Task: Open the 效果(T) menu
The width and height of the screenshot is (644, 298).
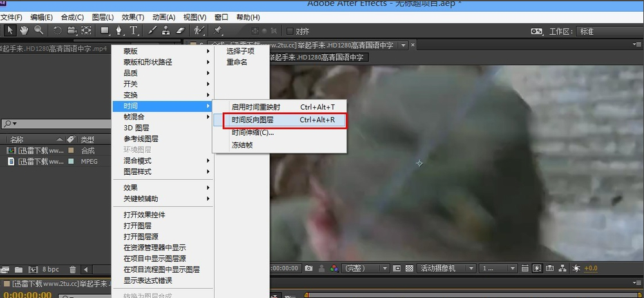Action: click(x=133, y=17)
